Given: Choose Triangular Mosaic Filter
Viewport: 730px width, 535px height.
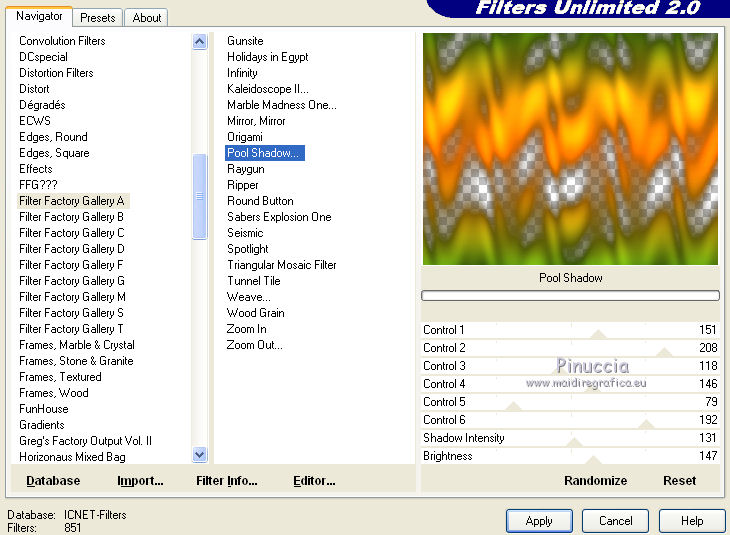Looking at the screenshot, I should [x=282, y=265].
